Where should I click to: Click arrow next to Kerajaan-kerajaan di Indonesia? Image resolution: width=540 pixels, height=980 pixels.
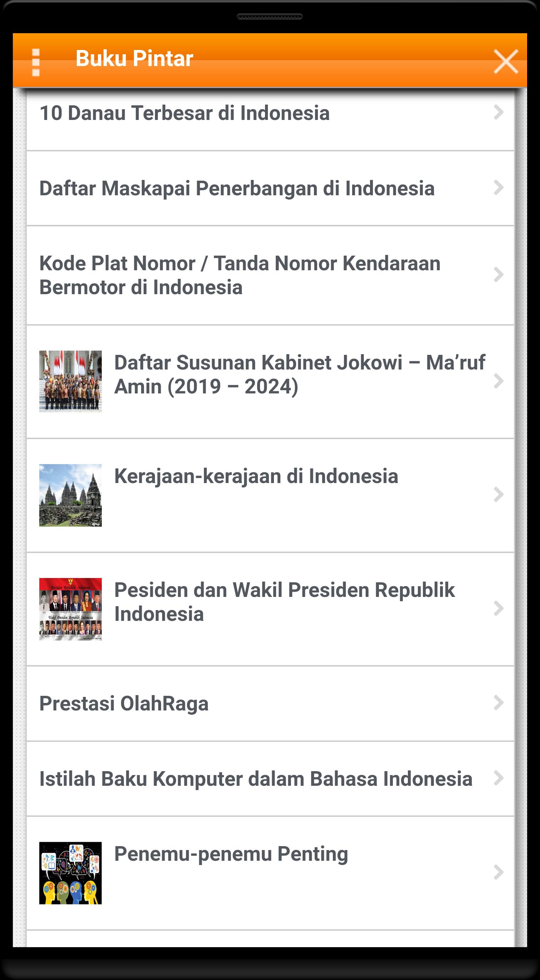(x=499, y=494)
